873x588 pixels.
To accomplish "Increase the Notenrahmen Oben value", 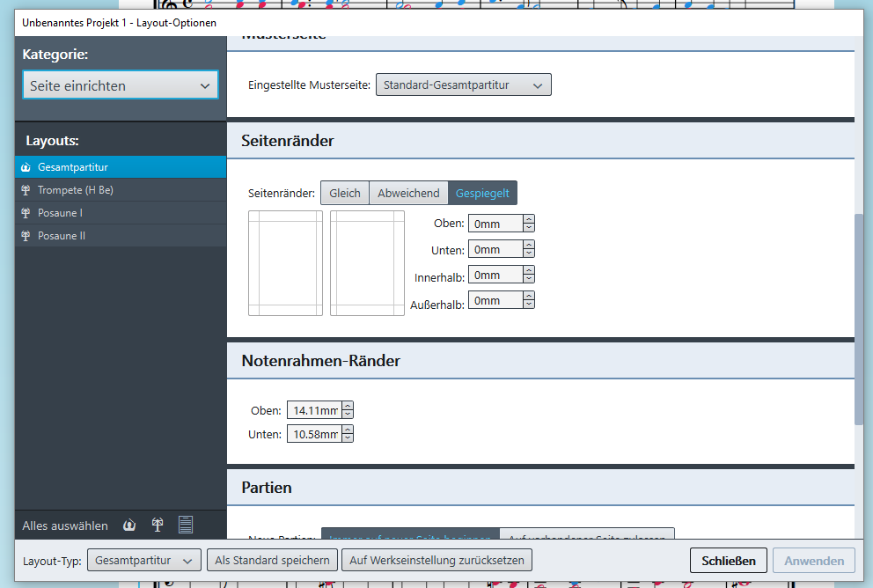I will point(348,406).
